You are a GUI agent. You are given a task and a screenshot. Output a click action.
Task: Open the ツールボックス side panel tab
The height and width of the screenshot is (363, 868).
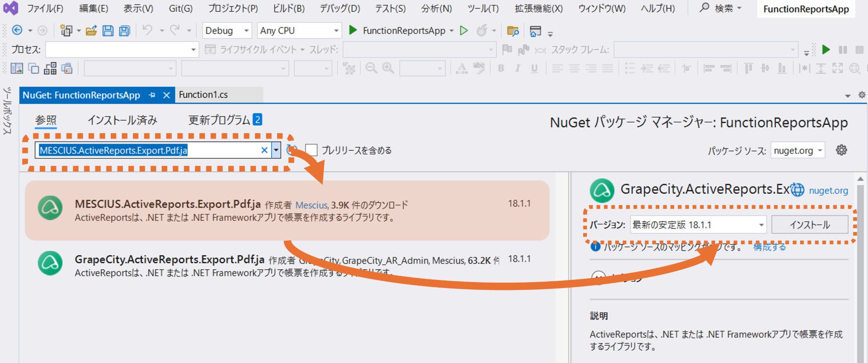click(x=7, y=111)
